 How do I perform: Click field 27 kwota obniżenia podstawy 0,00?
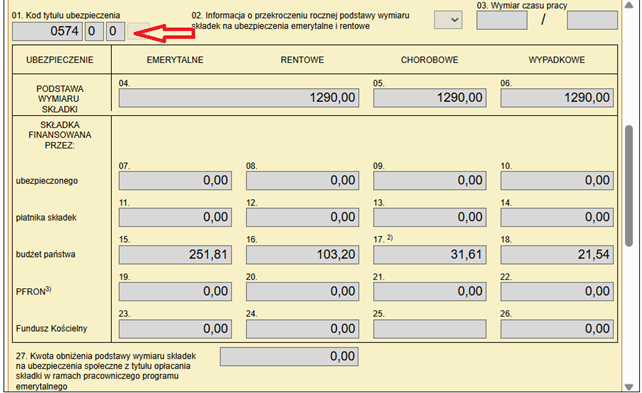click(289, 357)
